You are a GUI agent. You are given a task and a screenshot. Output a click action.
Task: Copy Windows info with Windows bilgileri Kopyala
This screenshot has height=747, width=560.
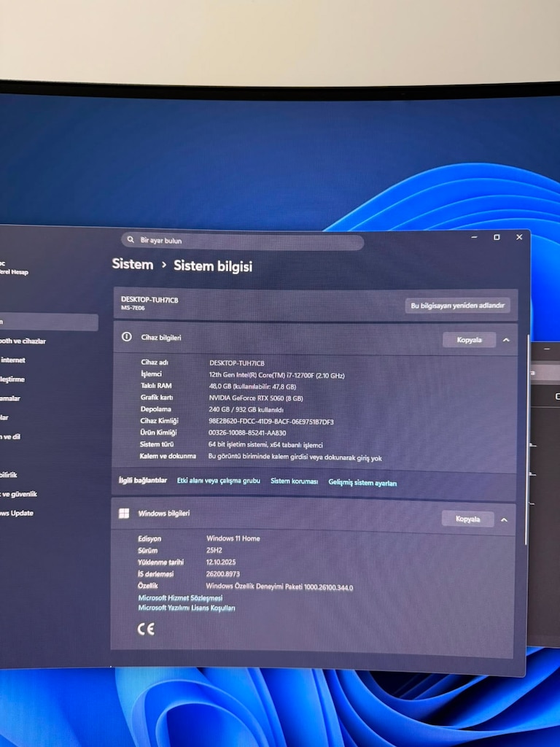pos(467,519)
